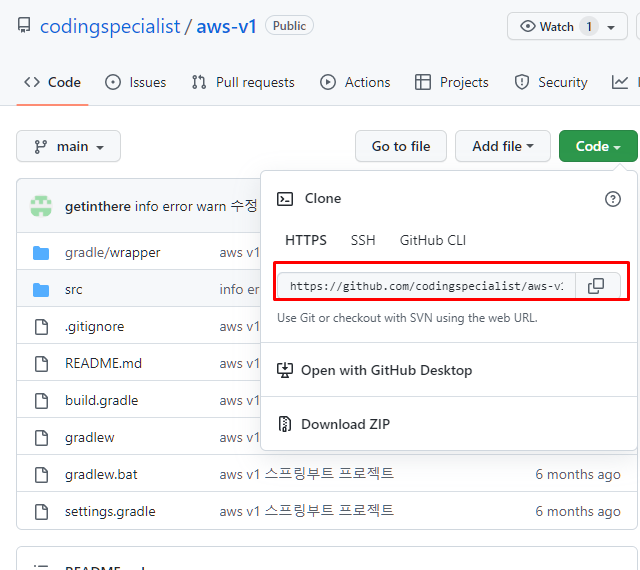Click the Projects table icon
The width and height of the screenshot is (640, 570).
point(422,82)
